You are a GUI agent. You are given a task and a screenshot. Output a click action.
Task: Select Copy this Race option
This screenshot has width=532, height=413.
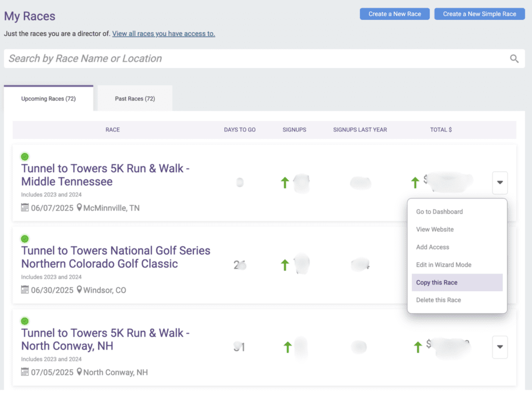coord(457,282)
